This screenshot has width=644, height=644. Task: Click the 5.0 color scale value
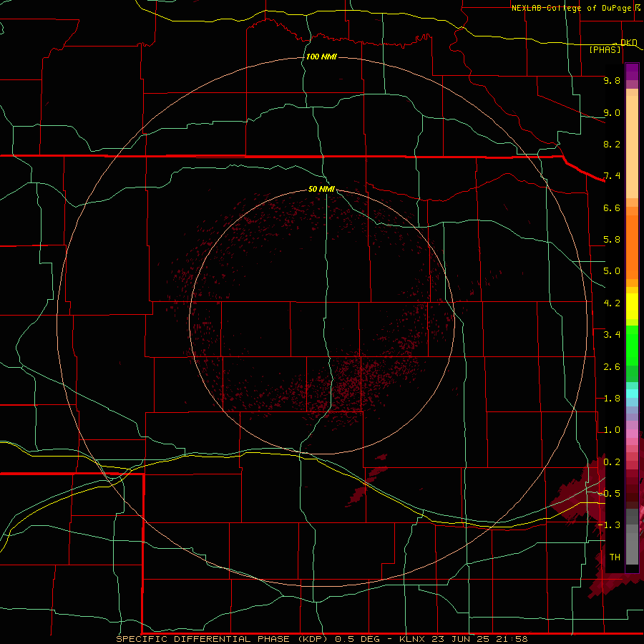[612, 271]
